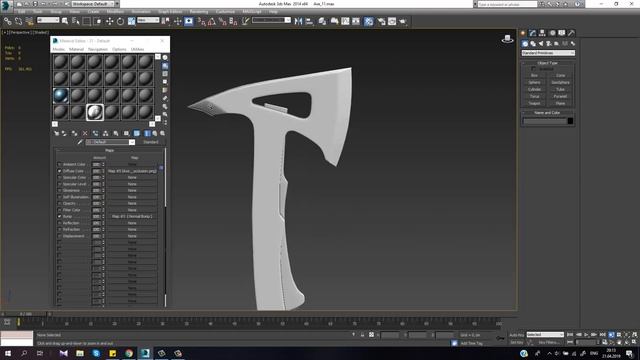Image resolution: width=640 pixels, height=360 pixels.
Task: Select the Geometry category icon
Action: click(x=525, y=44)
